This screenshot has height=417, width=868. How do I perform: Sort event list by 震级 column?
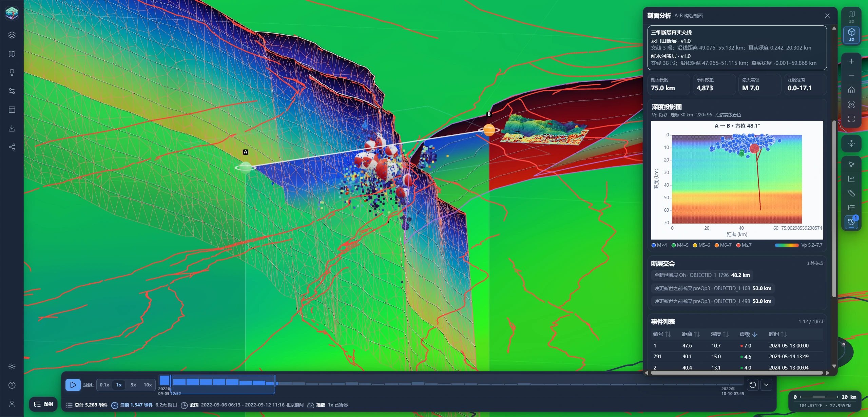point(748,334)
